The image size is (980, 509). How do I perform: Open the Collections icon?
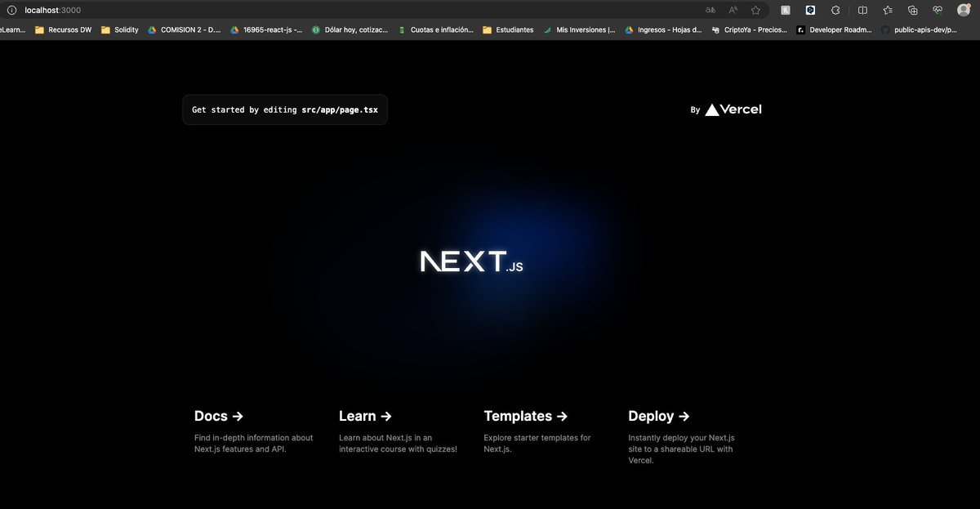point(913,10)
